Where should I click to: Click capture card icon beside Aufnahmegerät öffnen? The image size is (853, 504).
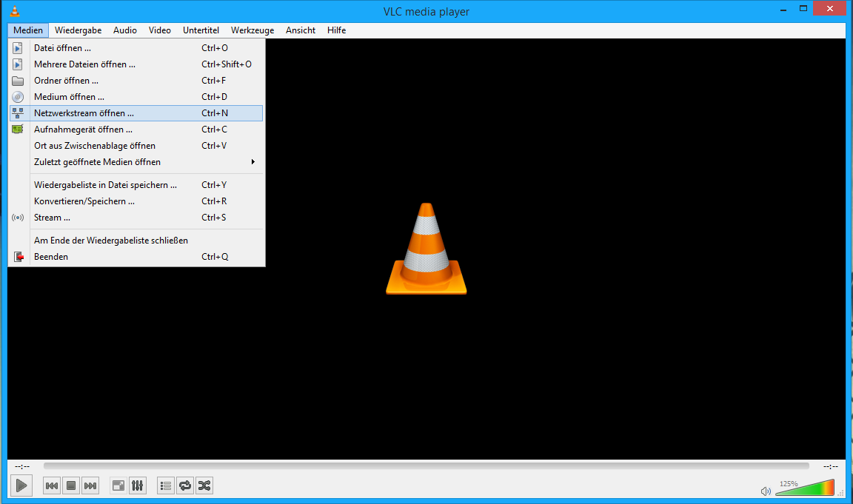pos(18,130)
